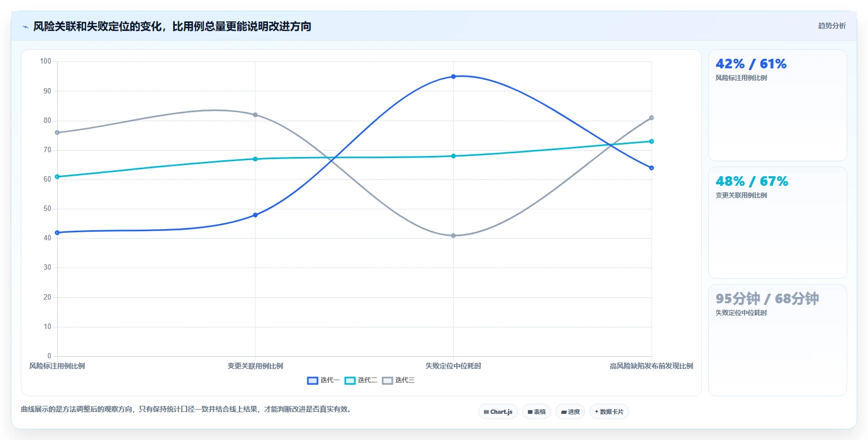Image resolution: width=868 pixels, height=440 pixels.
Task: Select the 表格 chip
Action: pos(537,412)
